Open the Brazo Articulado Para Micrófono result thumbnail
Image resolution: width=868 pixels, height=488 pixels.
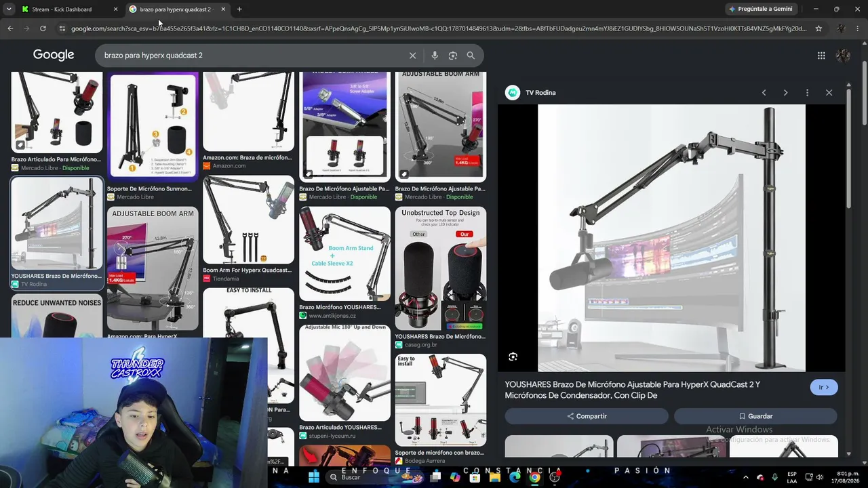(57, 113)
